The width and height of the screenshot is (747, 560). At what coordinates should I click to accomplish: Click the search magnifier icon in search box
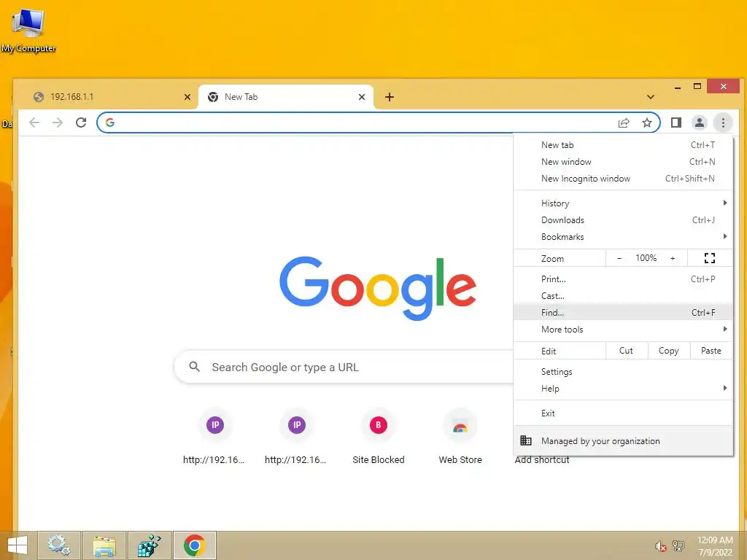(x=194, y=367)
